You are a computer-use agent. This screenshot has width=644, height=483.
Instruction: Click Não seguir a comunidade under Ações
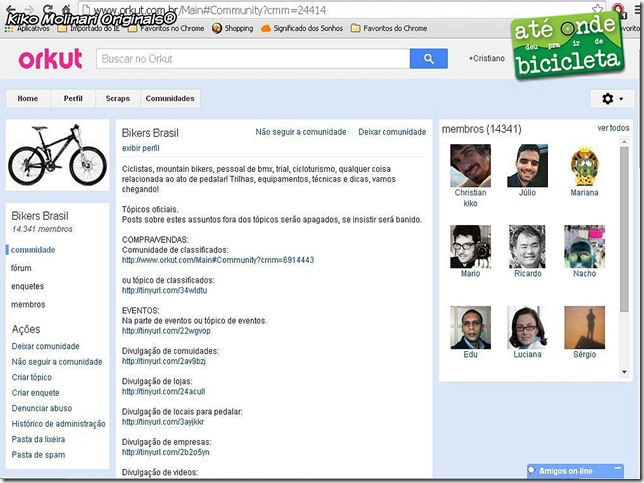(x=57, y=362)
